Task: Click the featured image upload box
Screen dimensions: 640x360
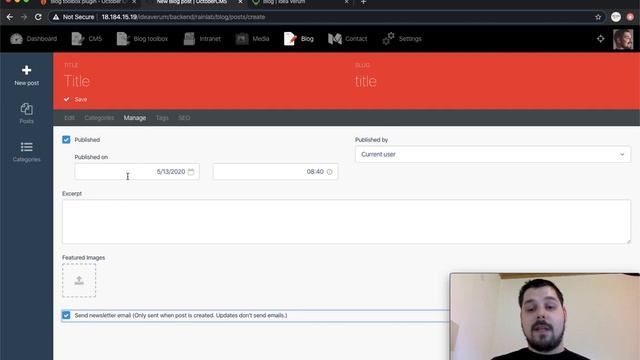Action: pyautogui.click(x=79, y=280)
